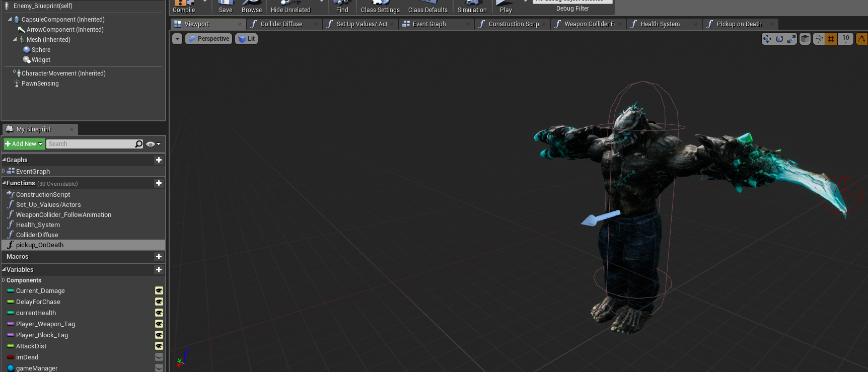Select the scale gizmo tool
The width and height of the screenshot is (868, 372).
(x=791, y=39)
